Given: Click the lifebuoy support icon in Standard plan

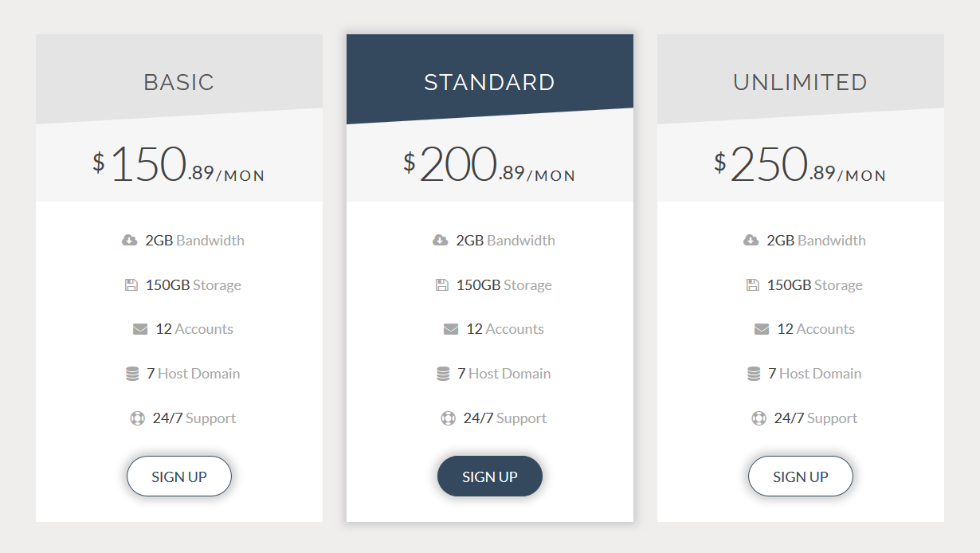Looking at the screenshot, I should (x=448, y=418).
